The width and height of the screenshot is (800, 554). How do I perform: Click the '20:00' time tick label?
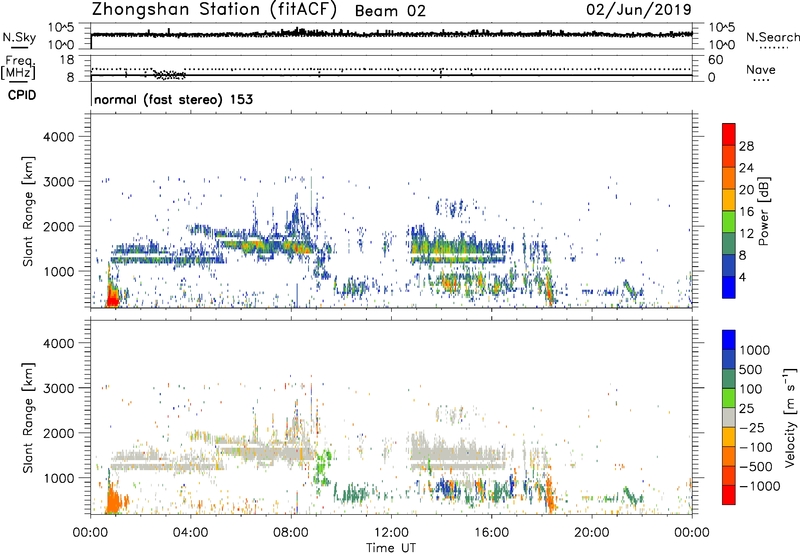[x=592, y=533]
